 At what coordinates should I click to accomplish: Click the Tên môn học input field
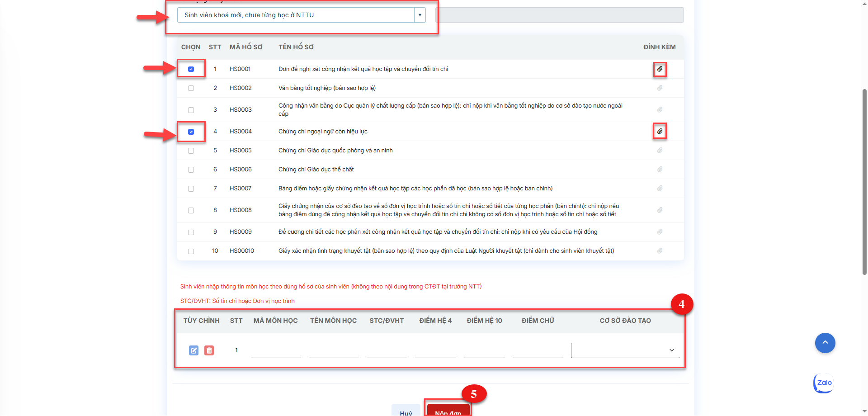(333, 351)
